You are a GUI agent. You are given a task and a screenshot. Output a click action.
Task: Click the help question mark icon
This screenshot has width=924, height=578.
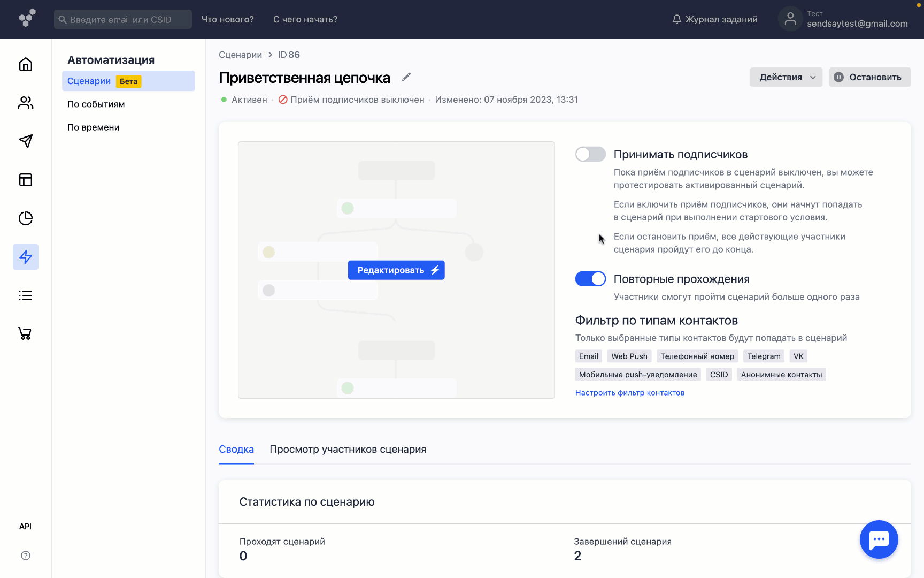pos(25,556)
